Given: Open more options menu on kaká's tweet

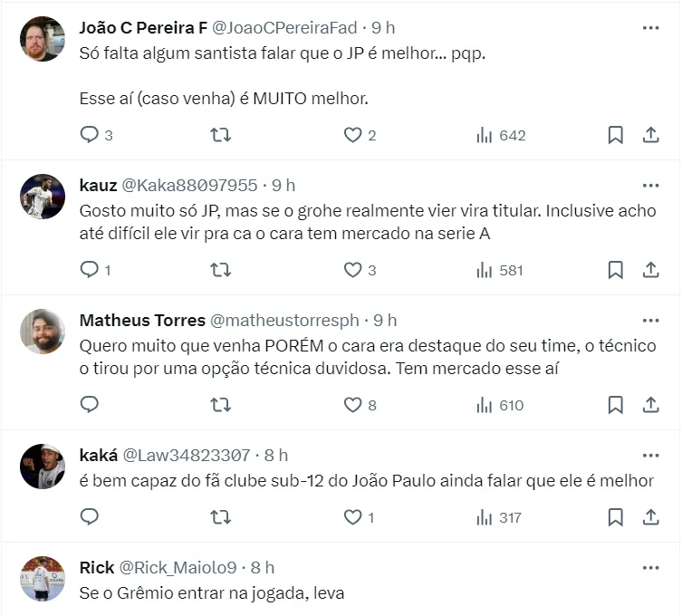Looking at the screenshot, I should coord(650,455).
